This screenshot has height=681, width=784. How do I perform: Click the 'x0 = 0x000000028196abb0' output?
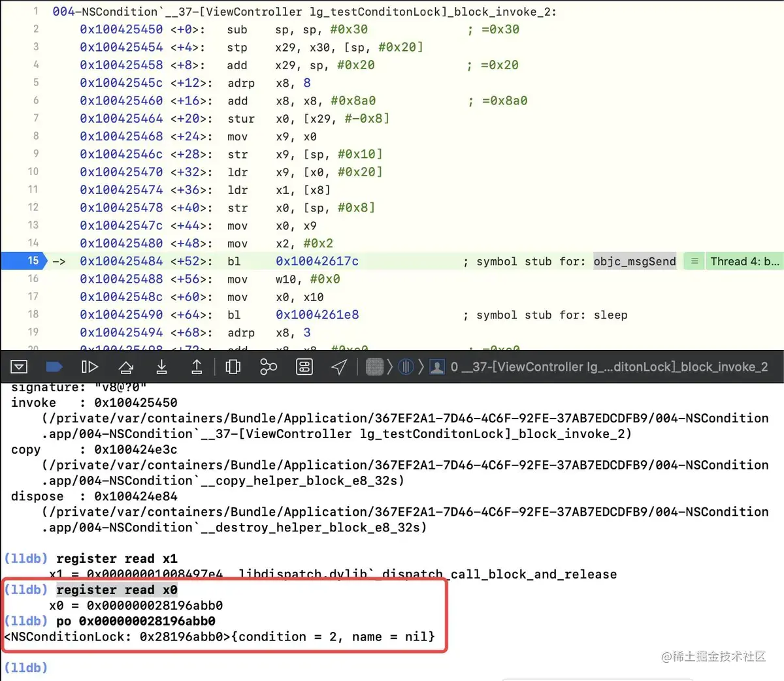pyautogui.click(x=136, y=606)
